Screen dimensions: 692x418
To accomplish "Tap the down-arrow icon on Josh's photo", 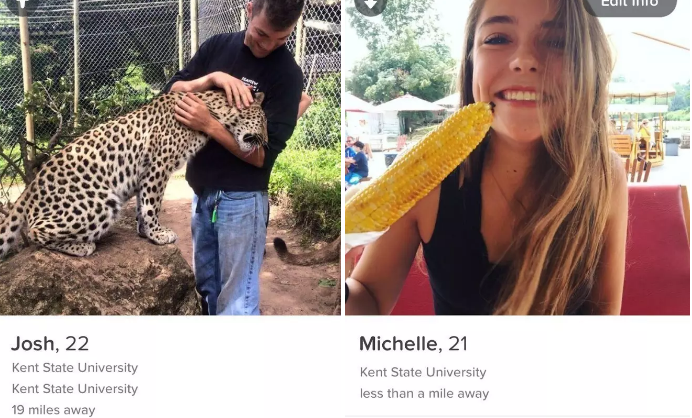I will point(22,5).
